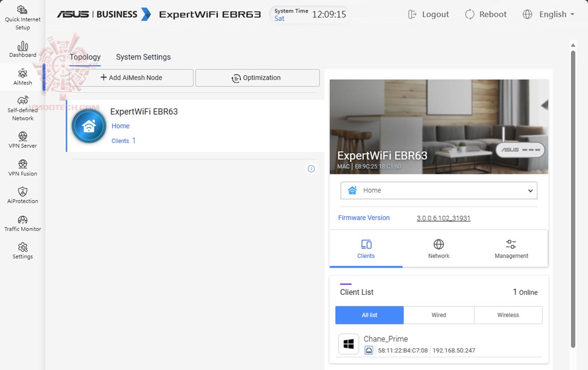The width and height of the screenshot is (588, 370).
Task: Select the AiMesh sidebar icon
Action: coord(22,77)
